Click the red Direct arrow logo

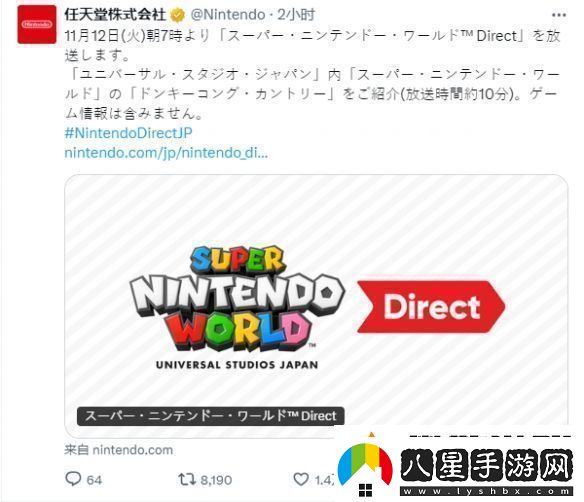pyautogui.click(x=431, y=306)
